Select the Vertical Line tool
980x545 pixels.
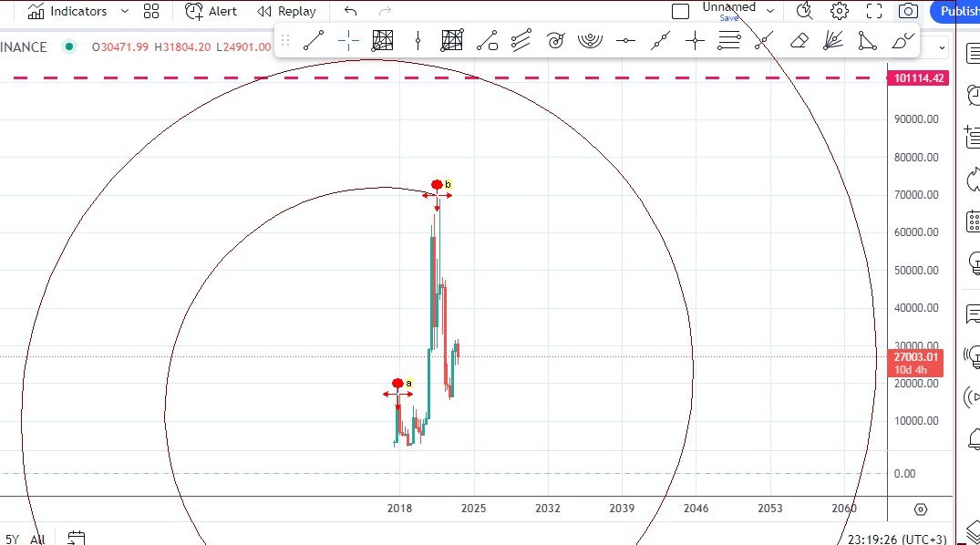[x=418, y=41]
